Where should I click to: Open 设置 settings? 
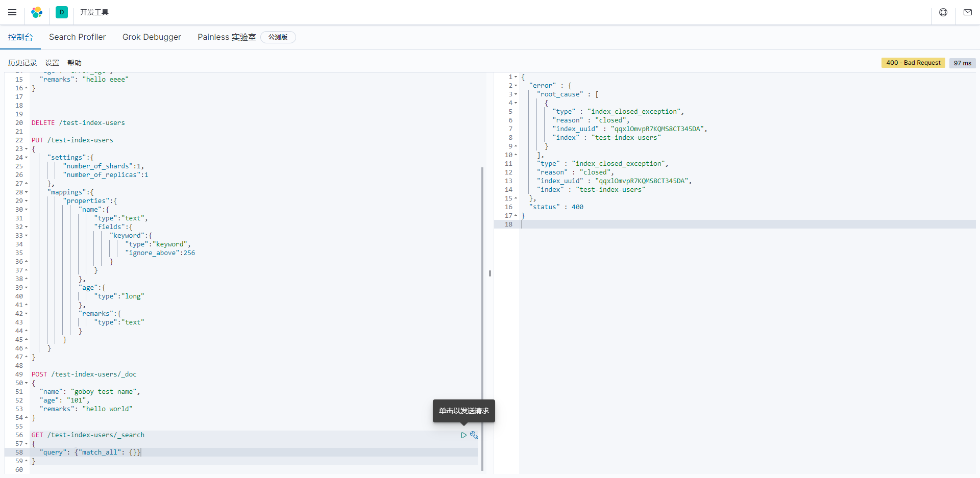click(x=52, y=63)
